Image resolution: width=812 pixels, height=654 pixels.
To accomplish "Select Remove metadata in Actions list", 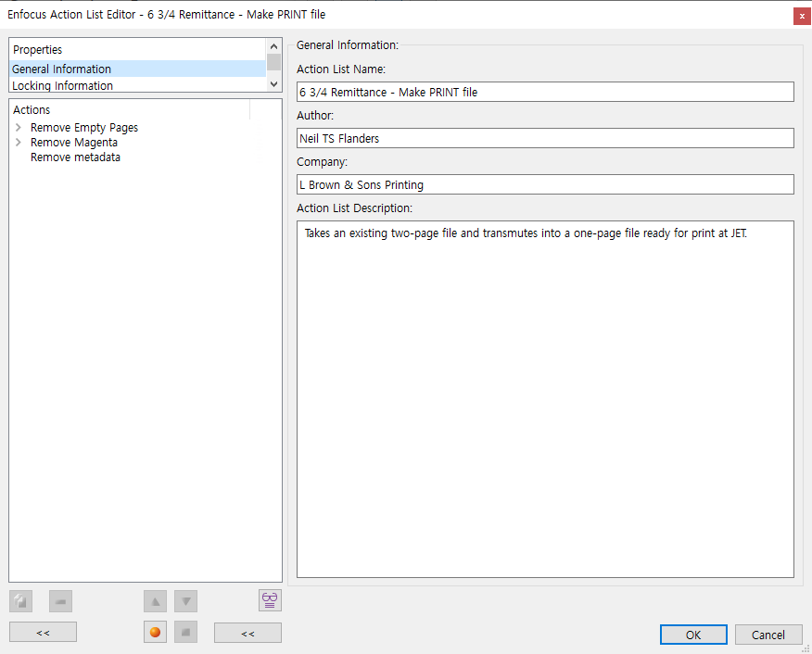I will pyautogui.click(x=75, y=157).
